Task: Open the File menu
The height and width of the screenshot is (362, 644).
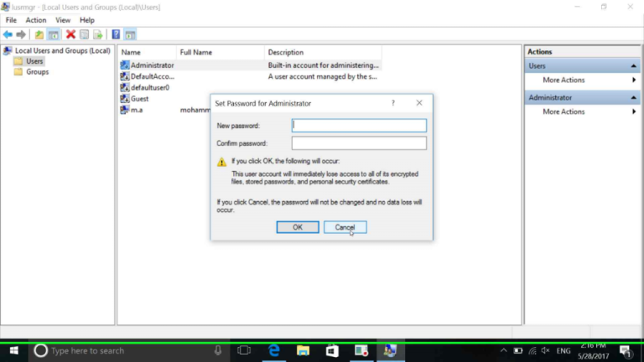Action: point(11,20)
